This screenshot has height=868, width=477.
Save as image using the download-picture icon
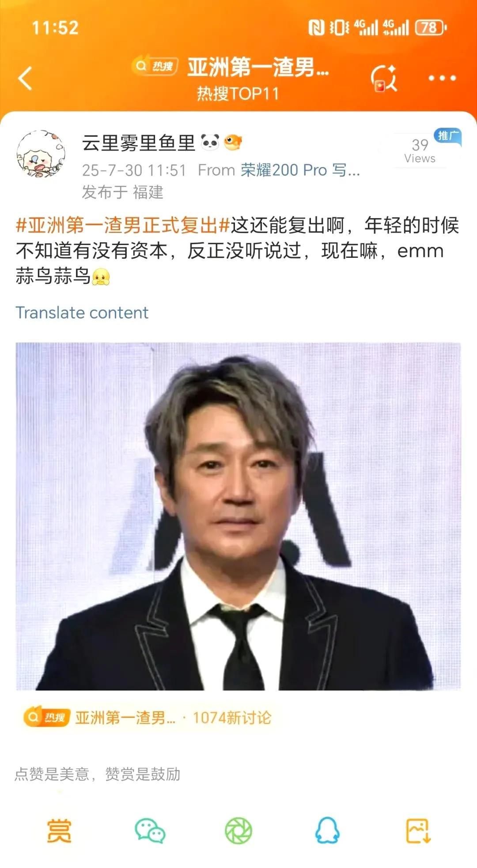418,830
